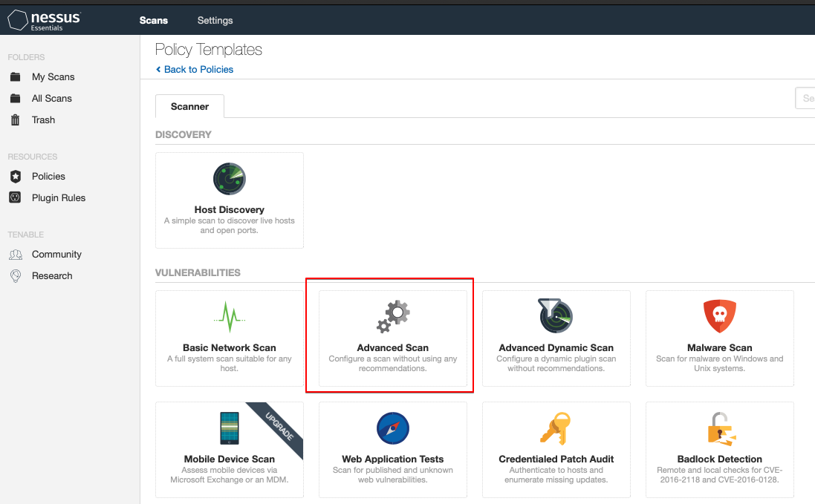Click 'A full system scan suitable' description
Screen dimensions: 815x504
tap(230, 363)
